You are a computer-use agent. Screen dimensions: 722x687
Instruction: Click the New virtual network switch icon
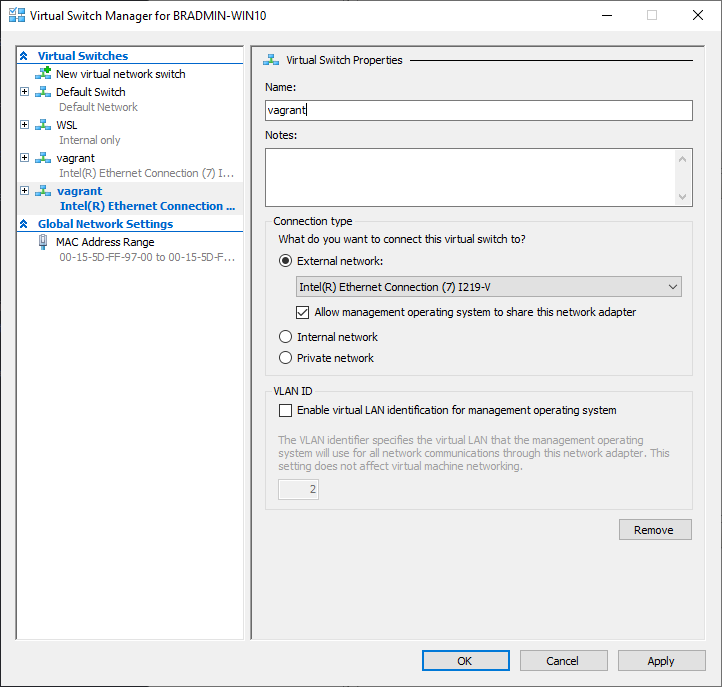click(43, 74)
